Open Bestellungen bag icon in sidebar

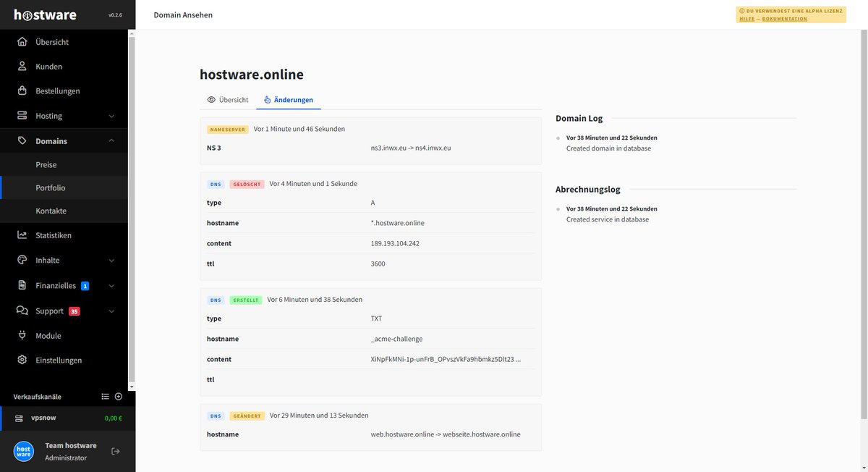(x=22, y=90)
